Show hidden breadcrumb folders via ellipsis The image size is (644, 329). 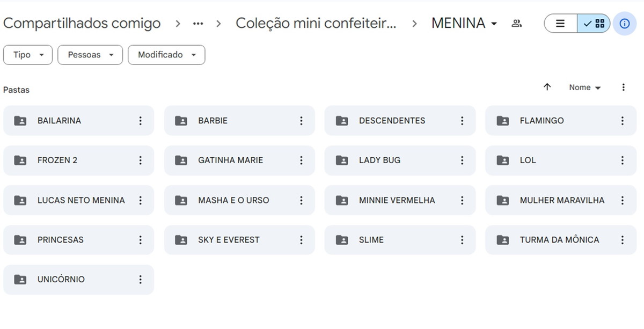tap(198, 24)
